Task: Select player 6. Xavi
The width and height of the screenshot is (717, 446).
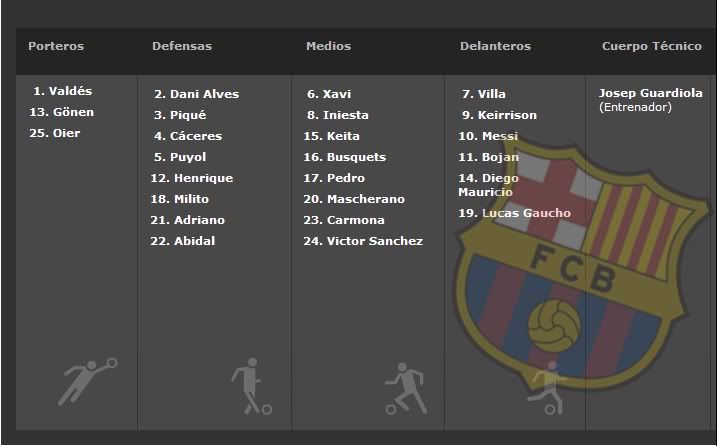Action: point(329,94)
